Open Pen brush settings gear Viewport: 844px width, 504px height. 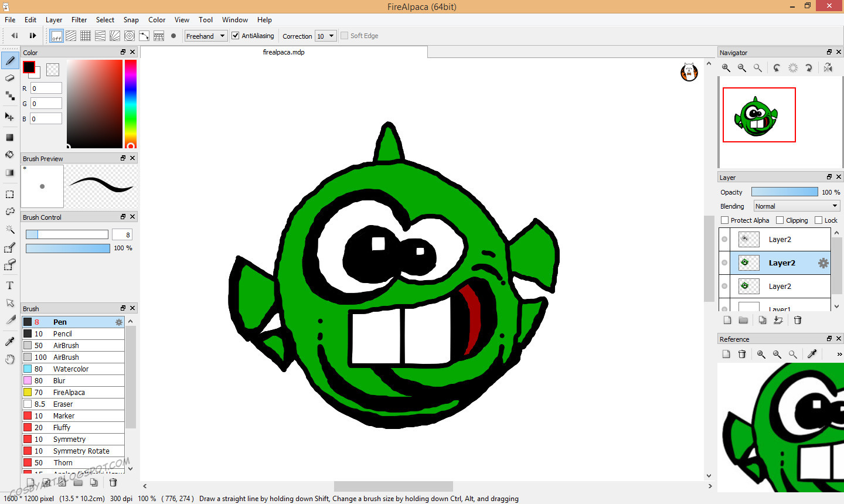[x=119, y=322]
